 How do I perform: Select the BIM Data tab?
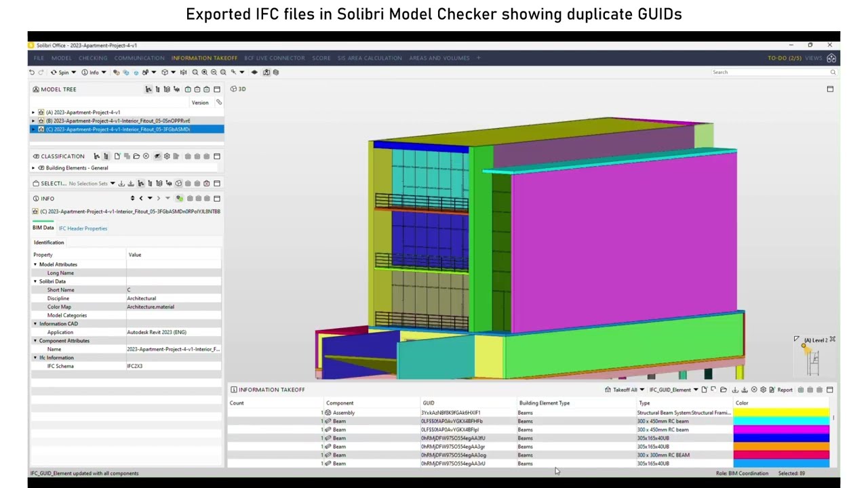[43, 228]
